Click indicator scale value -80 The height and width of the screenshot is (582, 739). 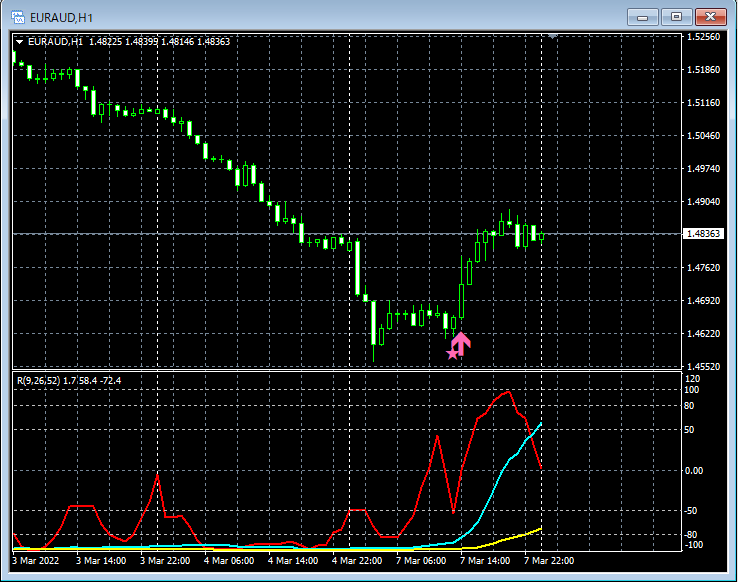click(690, 535)
